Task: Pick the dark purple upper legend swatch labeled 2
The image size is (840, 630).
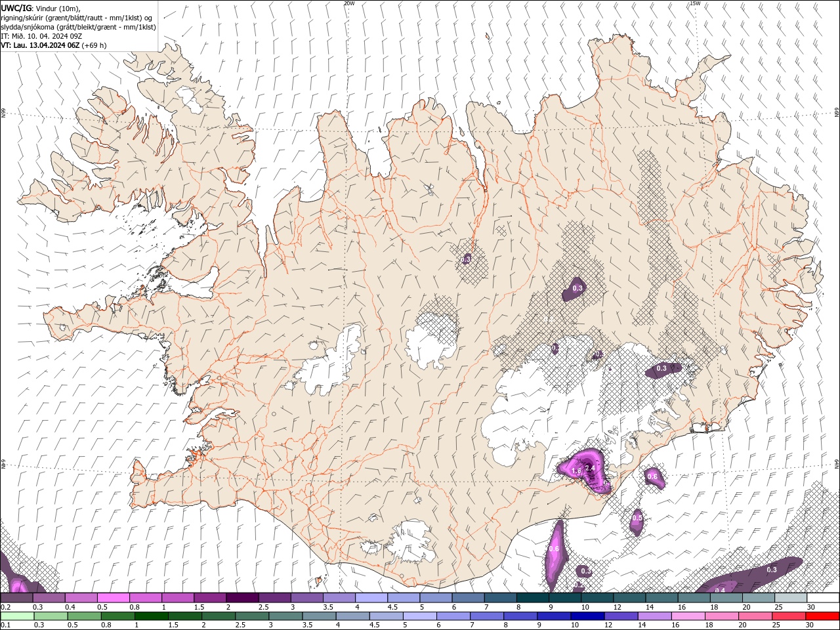Action: [241, 598]
